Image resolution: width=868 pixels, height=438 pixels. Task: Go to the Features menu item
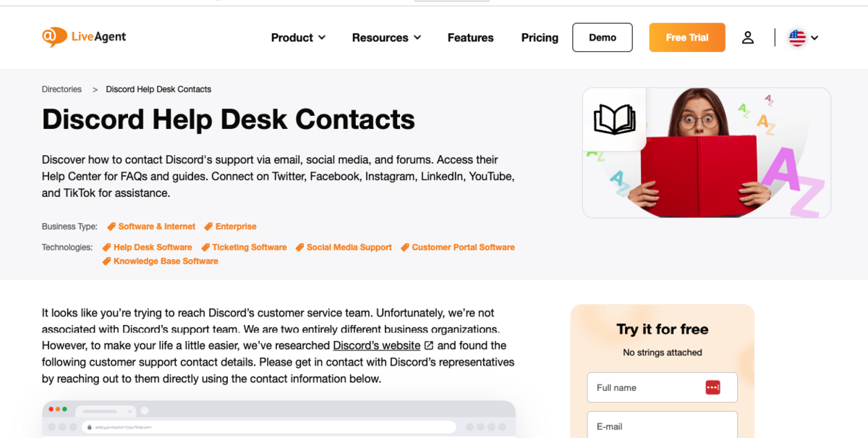[470, 38]
